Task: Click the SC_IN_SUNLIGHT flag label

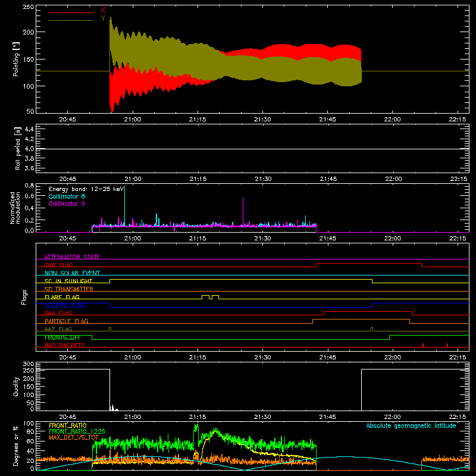Action: pyautogui.click(x=68, y=281)
